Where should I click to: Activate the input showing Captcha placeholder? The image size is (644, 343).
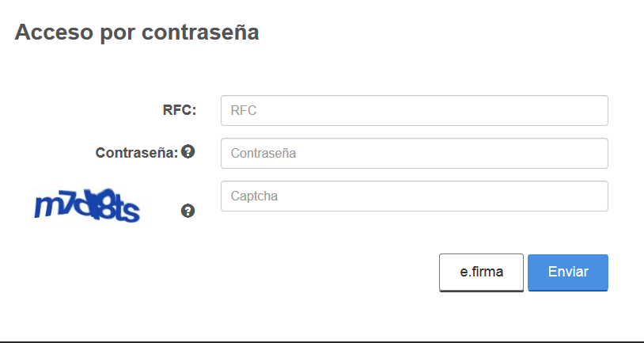415,196
